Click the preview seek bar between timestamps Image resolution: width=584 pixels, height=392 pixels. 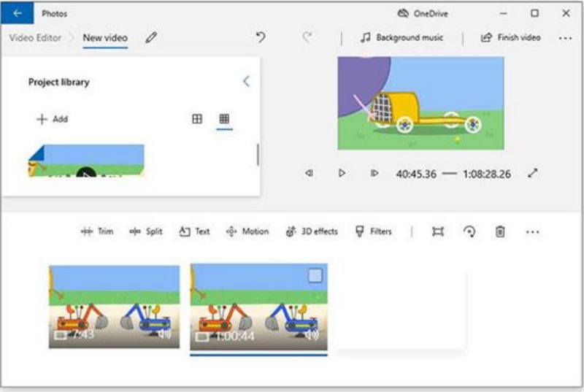[x=450, y=174]
